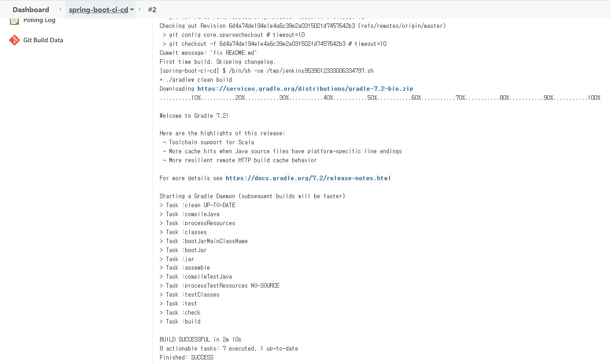The image size is (611, 364).
Task: Expand the spring-boot-ci-cd breadcrumb dropdown arrow
Action: point(132,9)
